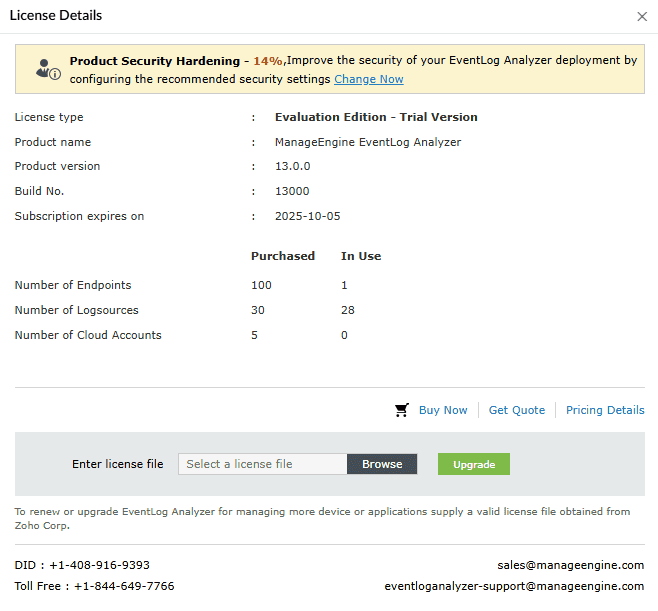The image size is (658, 611).
Task: Click the product version 13.0.0 value
Action: click(x=292, y=166)
